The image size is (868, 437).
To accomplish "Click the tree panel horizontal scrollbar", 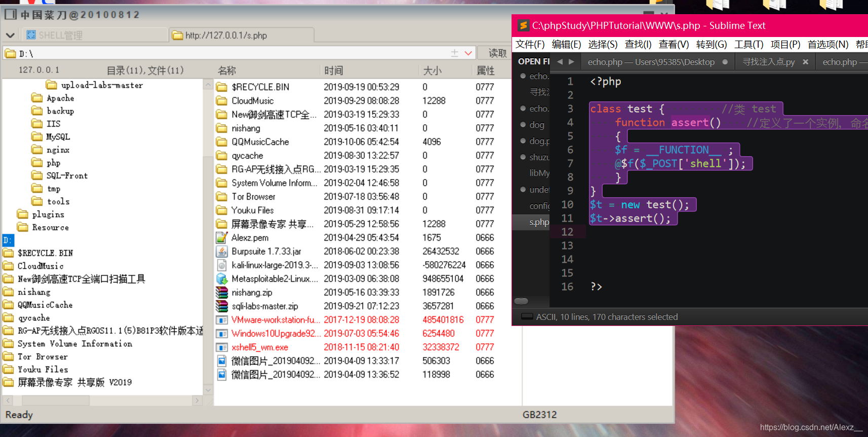I will tap(103, 400).
